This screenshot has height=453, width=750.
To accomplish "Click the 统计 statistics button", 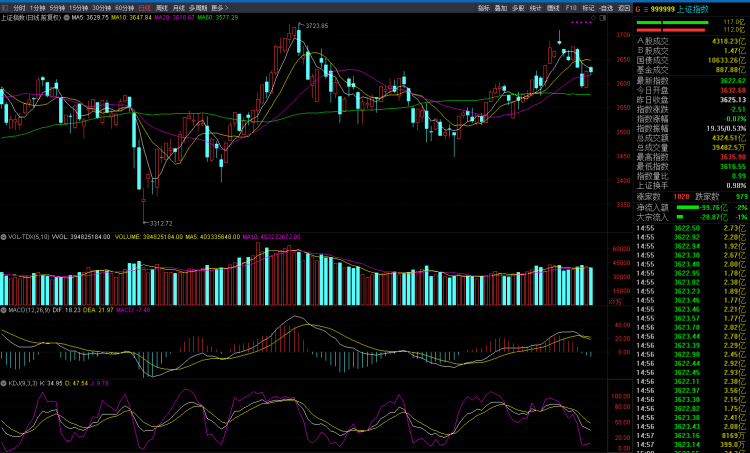I will (535, 7).
